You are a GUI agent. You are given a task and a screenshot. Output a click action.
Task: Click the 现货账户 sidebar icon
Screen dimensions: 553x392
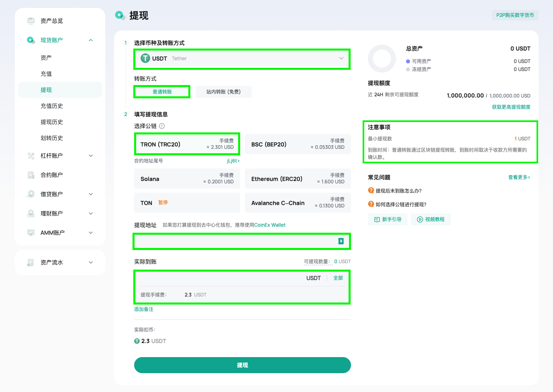point(31,40)
